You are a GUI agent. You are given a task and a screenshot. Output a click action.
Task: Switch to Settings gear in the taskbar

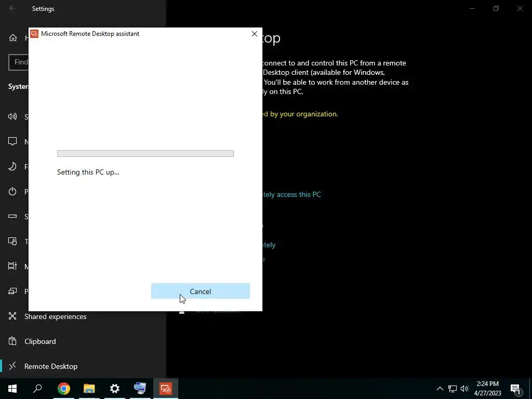(115, 389)
